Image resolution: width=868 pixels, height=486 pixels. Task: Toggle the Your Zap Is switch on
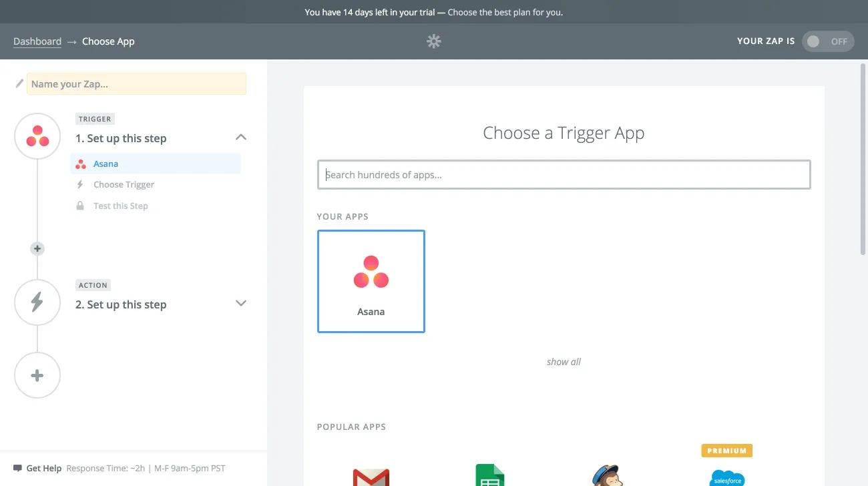(827, 41)
